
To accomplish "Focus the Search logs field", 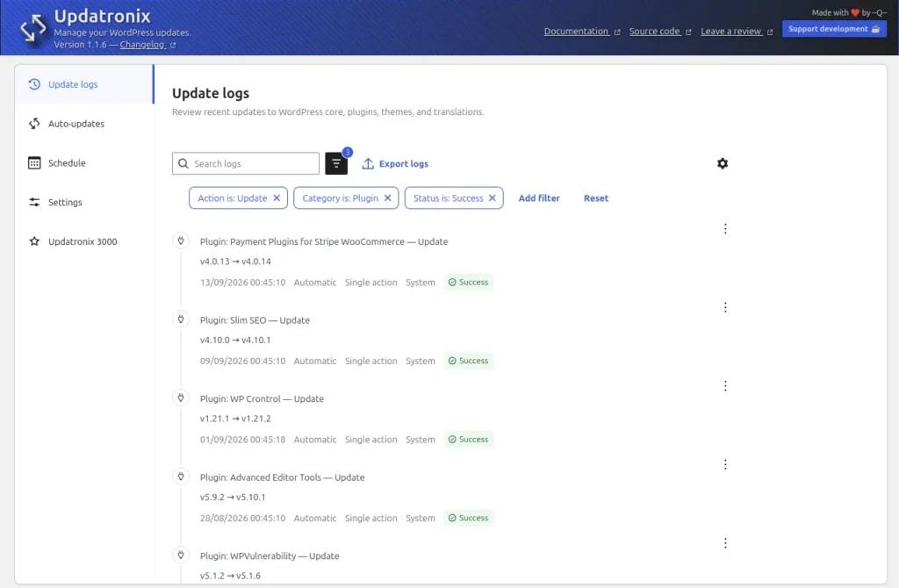I will click(x=246, y=163).
